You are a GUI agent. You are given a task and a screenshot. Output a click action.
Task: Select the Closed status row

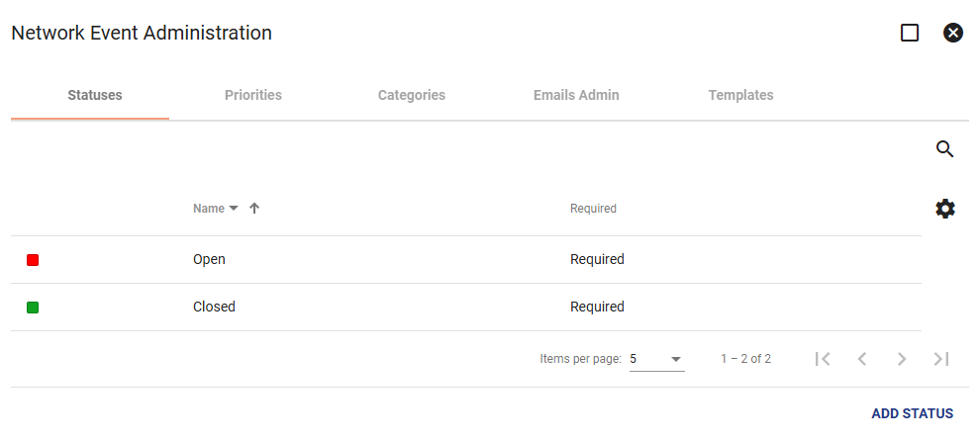click(x=466, y=308)
